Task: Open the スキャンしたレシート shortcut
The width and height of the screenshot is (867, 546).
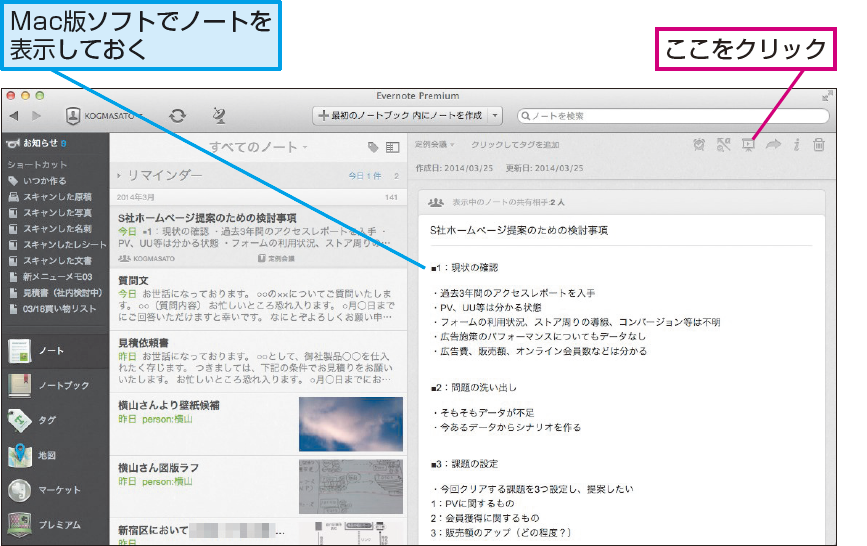Action: (x=57, y=245)
